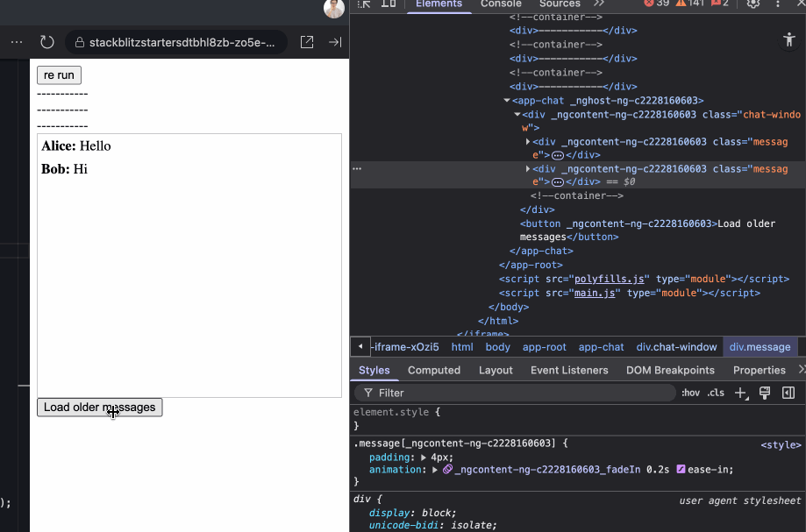Viewport: 806px width, 532px height.
Task: Show more DevTools tabs chevron
Action: click(599, 4)
